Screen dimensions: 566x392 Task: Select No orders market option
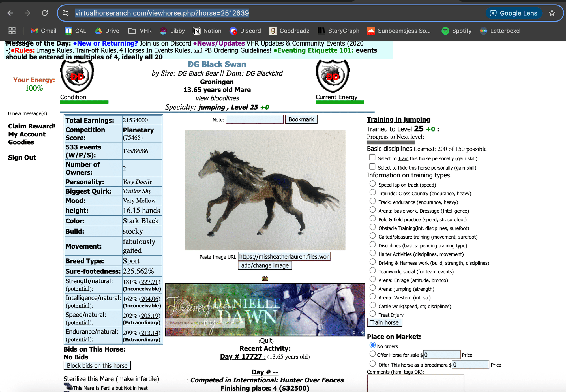click(373, 345)
